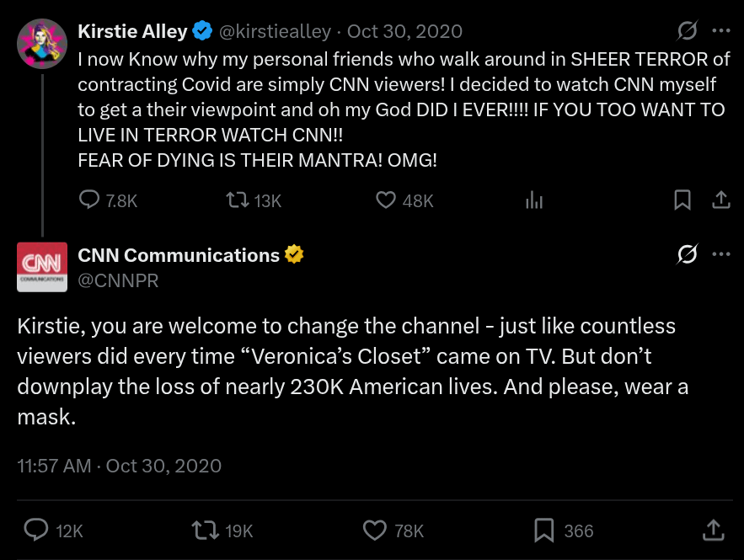Viewport: 744px width, 560px height.
Task: Reply to the CNN Communications tweet
Action: tap(36, 530)
